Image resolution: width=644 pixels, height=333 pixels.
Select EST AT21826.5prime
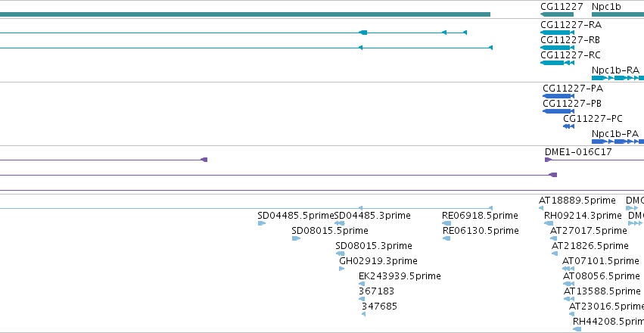[x=590, y=246]
